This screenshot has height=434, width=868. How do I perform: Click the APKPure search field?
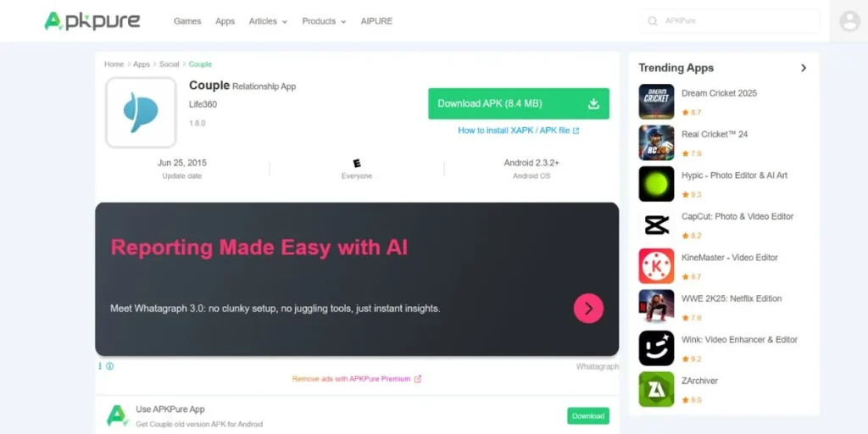[x=730, y=21]
